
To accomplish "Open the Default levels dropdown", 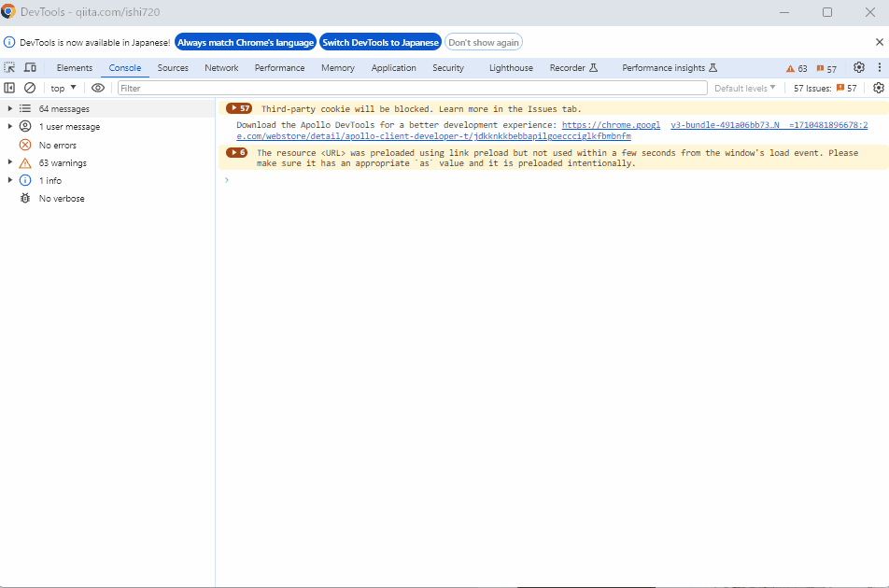I will (x=744, y=87).
